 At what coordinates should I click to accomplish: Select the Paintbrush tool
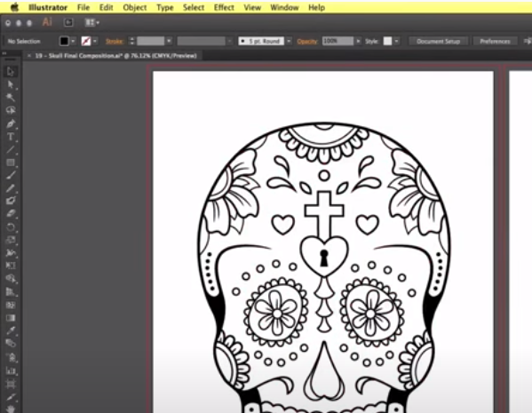(10, 175)
